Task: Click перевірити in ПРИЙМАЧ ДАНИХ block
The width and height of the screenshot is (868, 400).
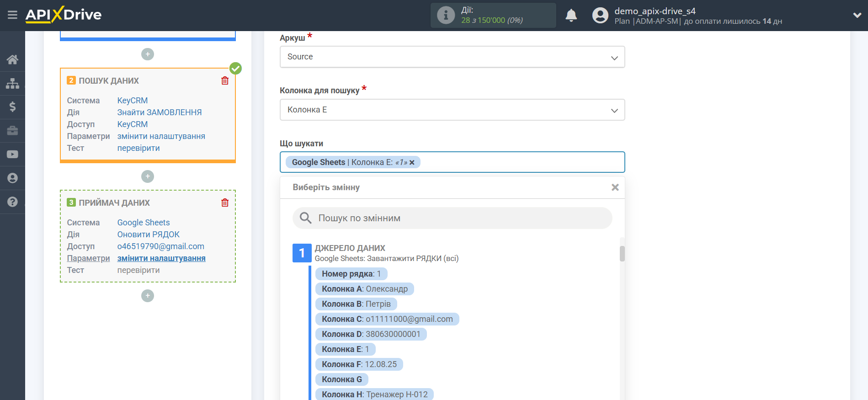Action: pos(138,270)
